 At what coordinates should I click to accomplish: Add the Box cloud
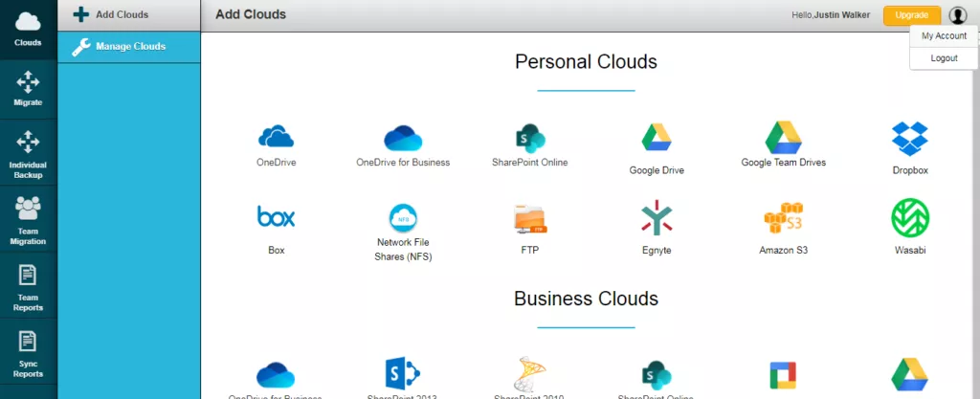pyautogui.click(x=277, y=229)
